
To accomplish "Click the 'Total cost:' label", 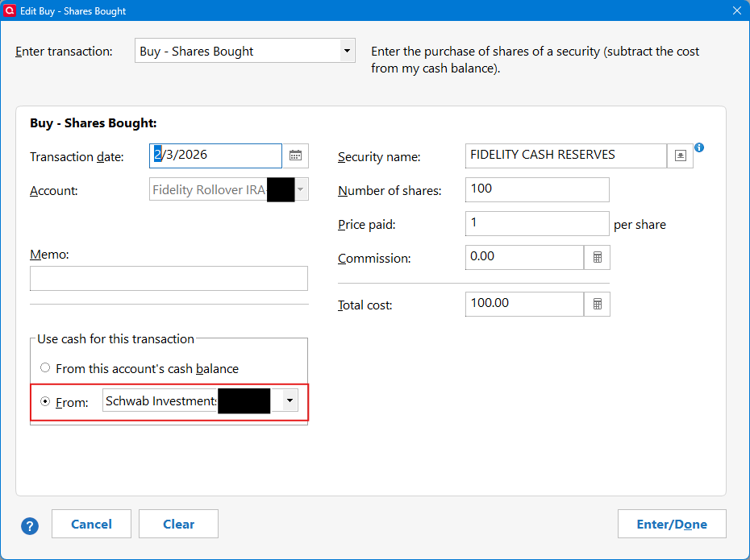I will point(365,305).
